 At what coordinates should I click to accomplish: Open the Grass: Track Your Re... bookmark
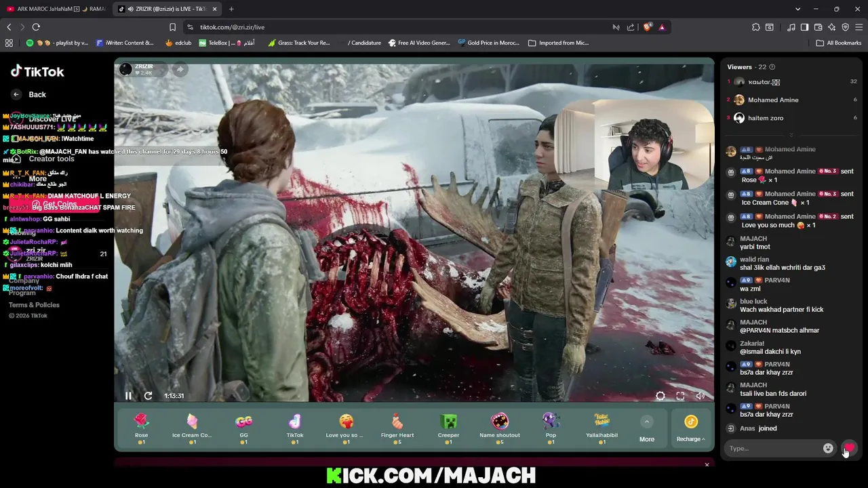tap(299, 43)
